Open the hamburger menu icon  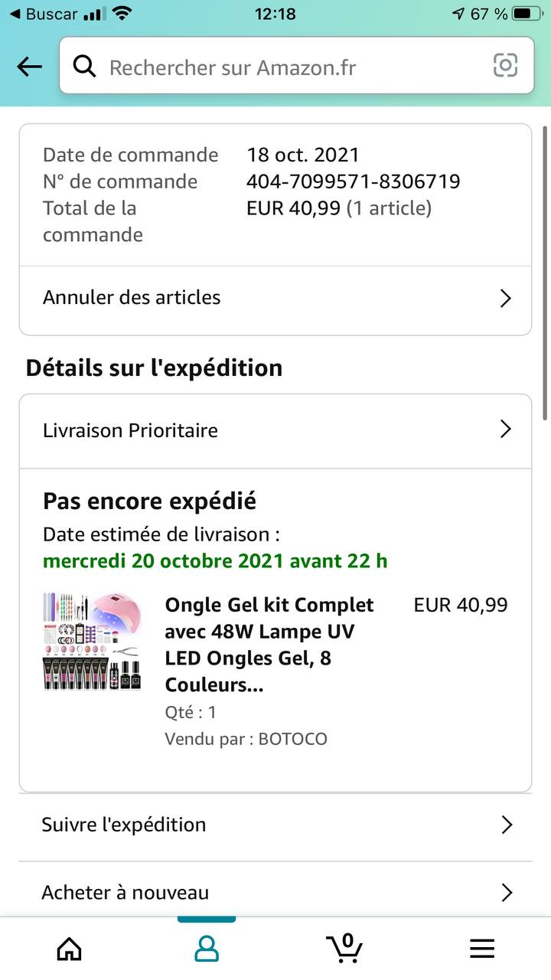click(482, 949)
